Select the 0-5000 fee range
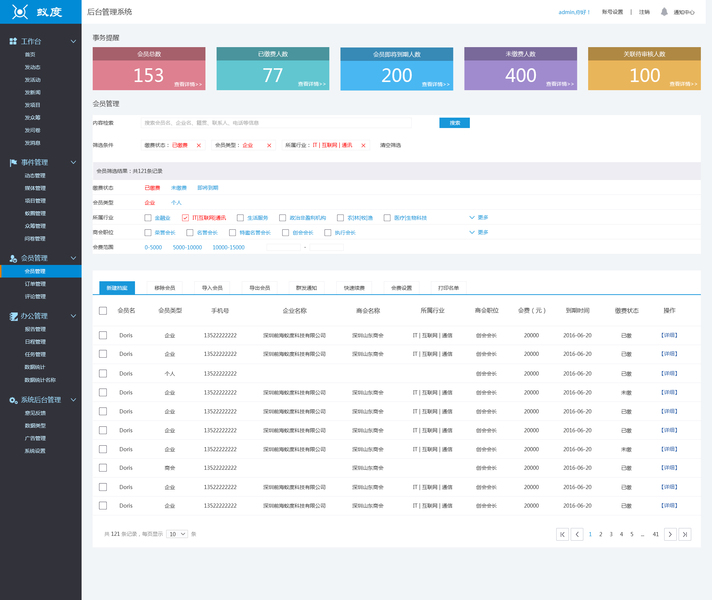Viewport: 712px width, 600px height. click(153, 248)
